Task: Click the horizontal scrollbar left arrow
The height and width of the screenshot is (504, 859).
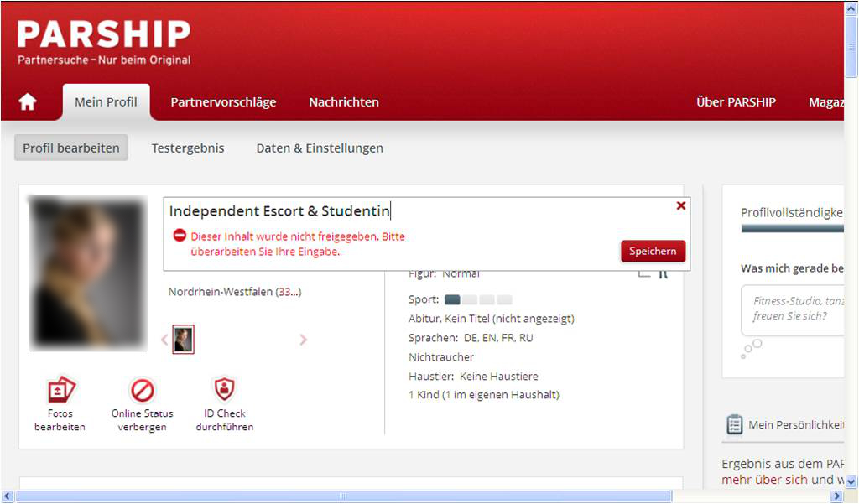Action: point(7,496)
